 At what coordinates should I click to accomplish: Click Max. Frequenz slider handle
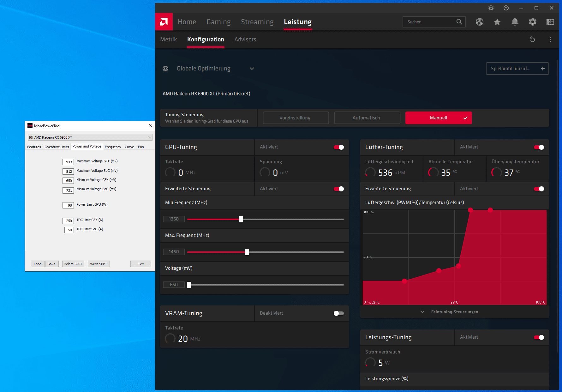point(247,252)
